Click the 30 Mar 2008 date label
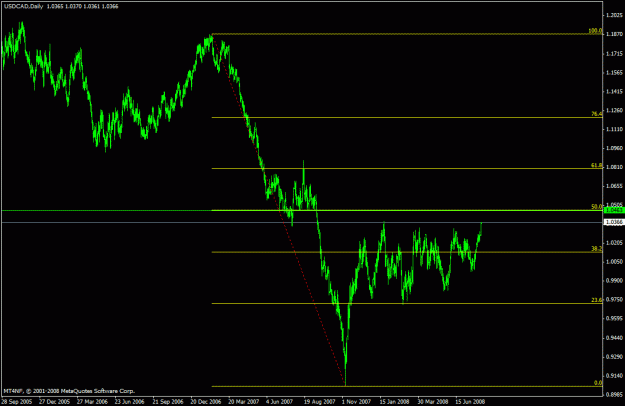Screen dimensions: 625x406 (x=433, y=402)
